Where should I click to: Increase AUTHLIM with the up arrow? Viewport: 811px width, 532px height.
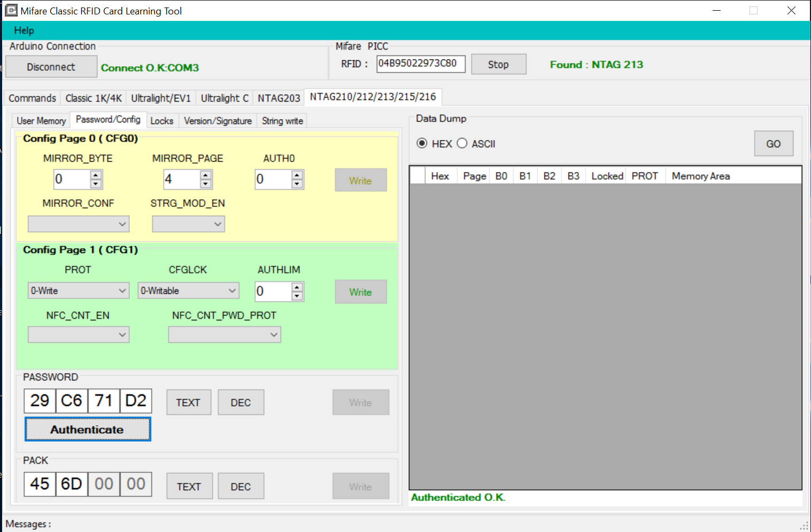pos(297,287)
